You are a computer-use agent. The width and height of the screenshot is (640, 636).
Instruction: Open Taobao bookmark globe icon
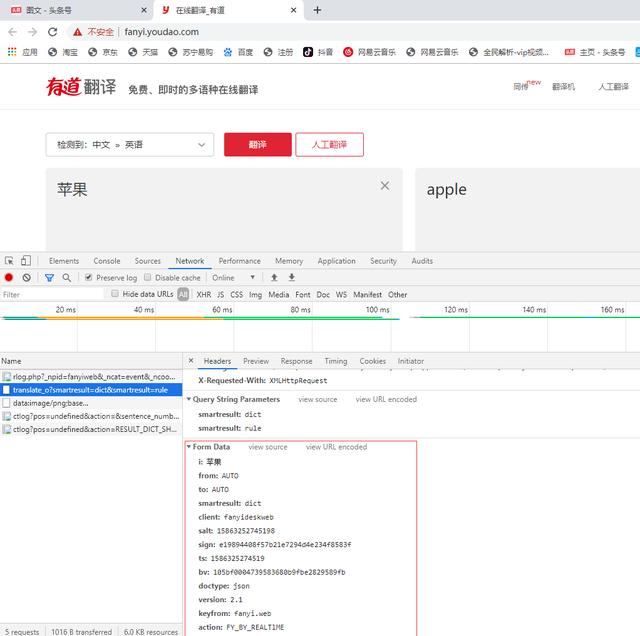click(x=52, y=52)
